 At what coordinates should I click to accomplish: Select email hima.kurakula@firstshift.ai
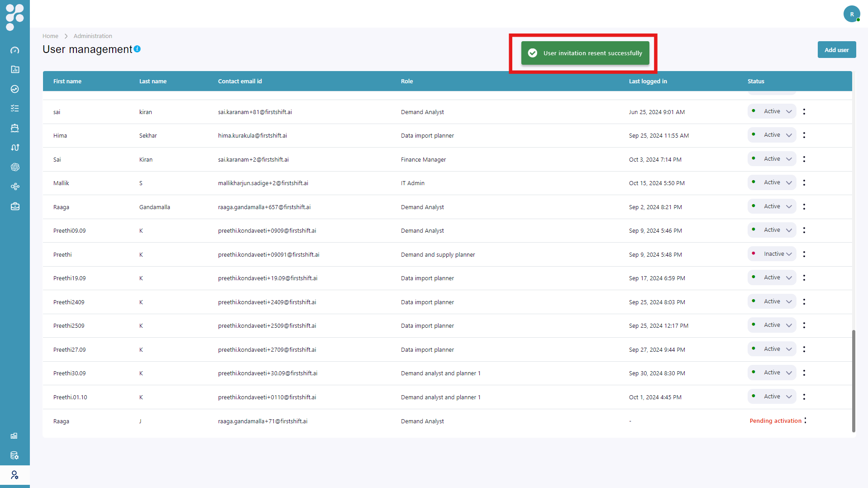(x=253, y=136)
